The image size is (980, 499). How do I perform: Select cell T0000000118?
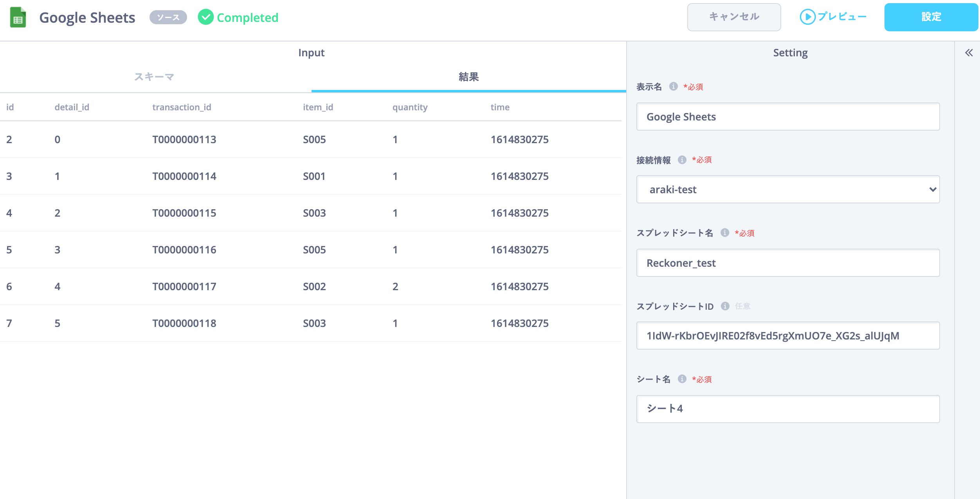[184, 323]
